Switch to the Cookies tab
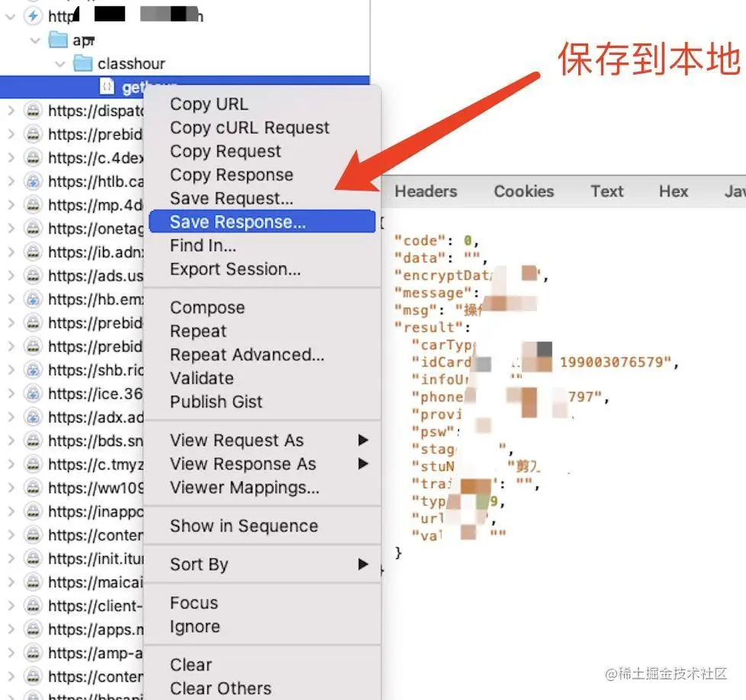Image resolution: width=746 pixels, height=700 pixels. point(524,191)
